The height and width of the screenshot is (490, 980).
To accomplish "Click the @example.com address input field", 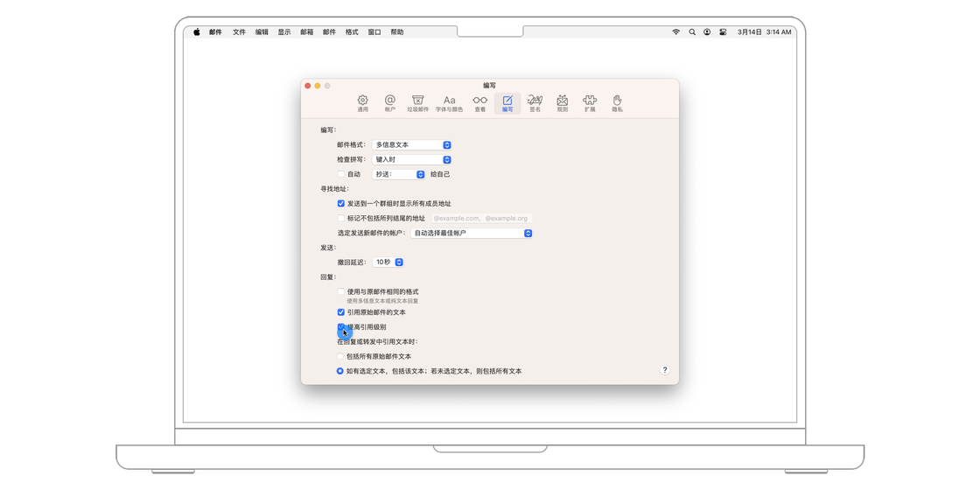I will point(481,218).
